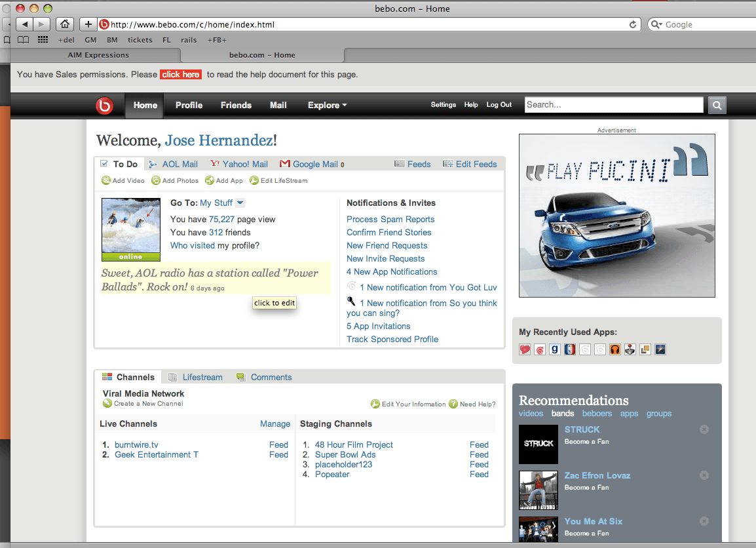
Task: Click the plus add bookmark button
Action: [x=88, y=24]
